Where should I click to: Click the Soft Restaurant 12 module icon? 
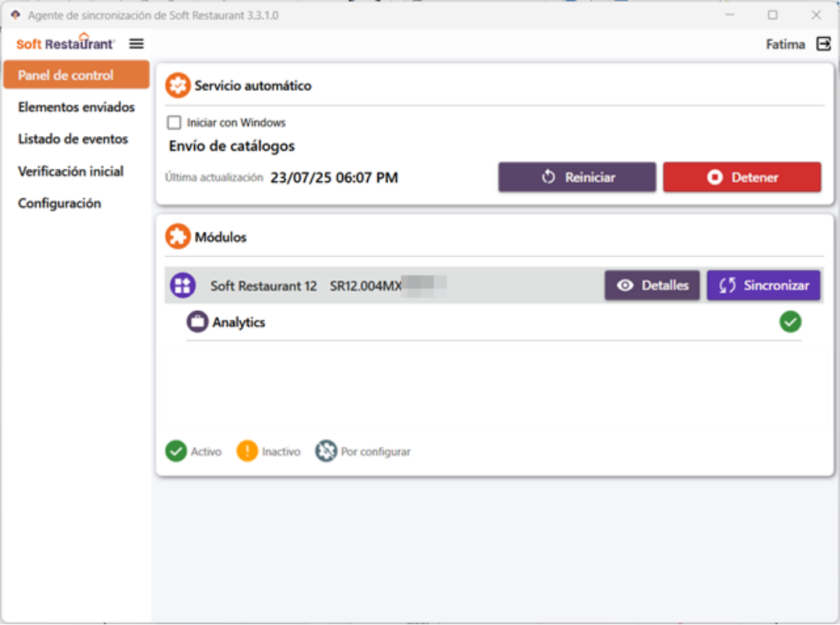pyautogui.click(x=183, y=285)
